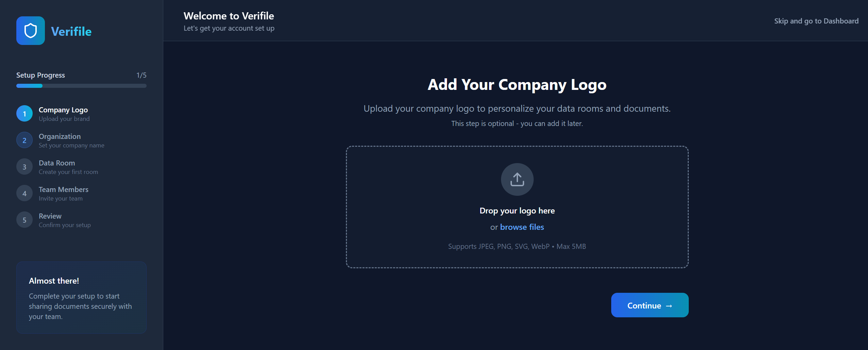Click the Verifile brand name text
The height and width of the screenshot is (350, 868).
[x=71, y=32]
